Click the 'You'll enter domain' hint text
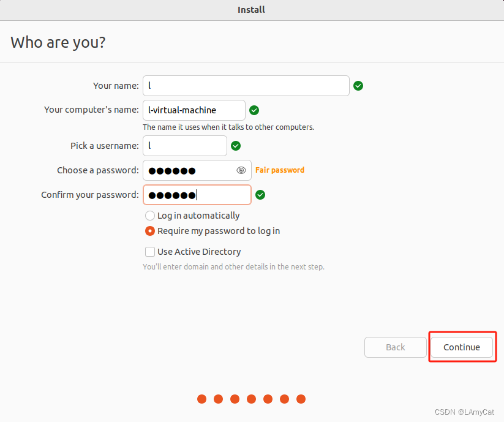This screenshot has height=422, width=504. point(234,267)
